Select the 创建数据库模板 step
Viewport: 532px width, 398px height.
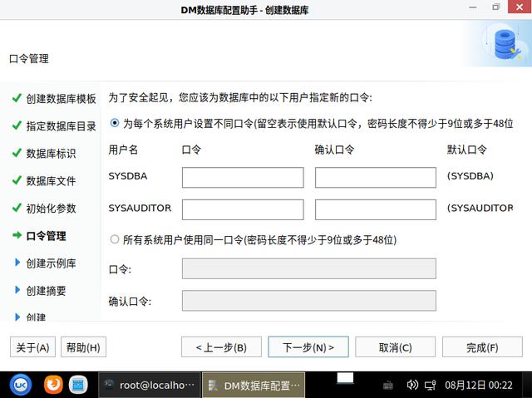(x=61, y=99)
